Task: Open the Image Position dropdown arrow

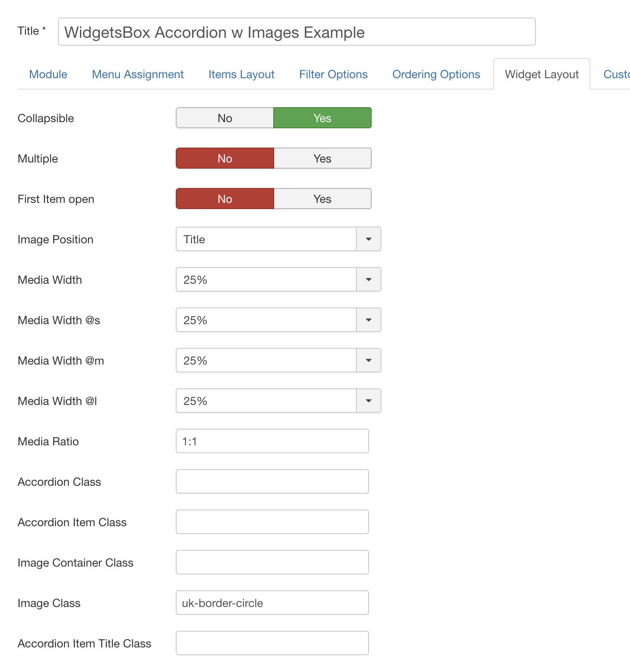Action: point(369,239)
